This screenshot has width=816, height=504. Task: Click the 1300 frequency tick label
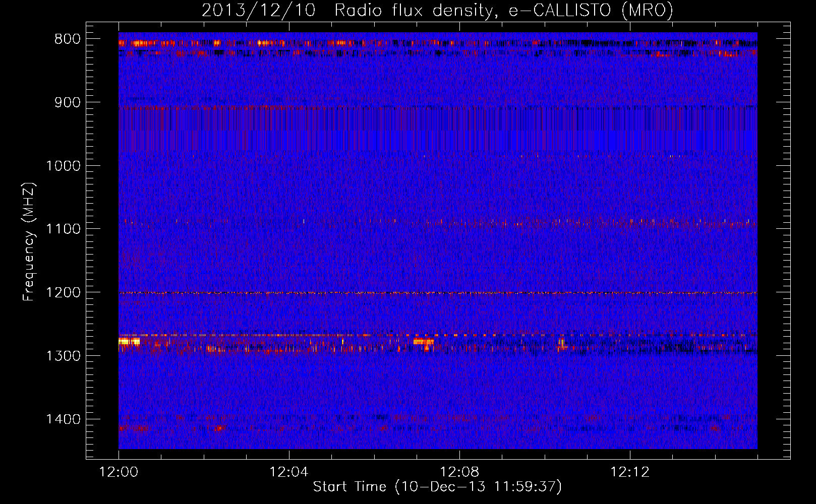[x=64, y=356]
